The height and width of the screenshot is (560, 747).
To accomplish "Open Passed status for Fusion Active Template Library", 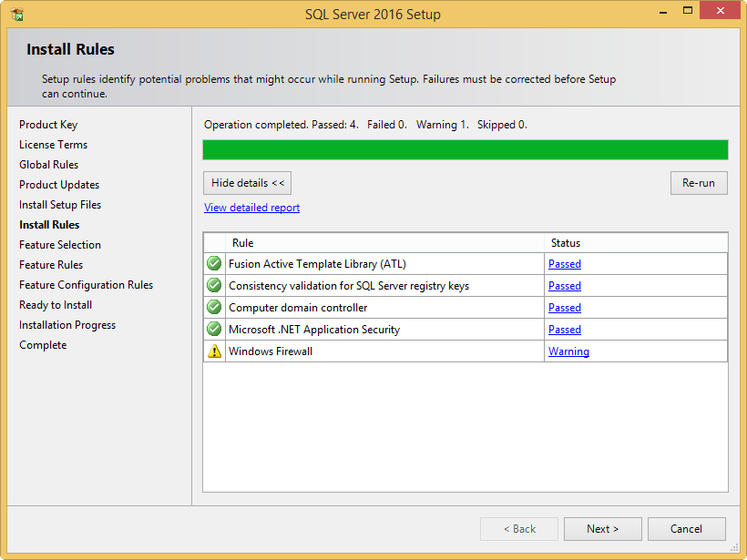I will click(565, 264).
